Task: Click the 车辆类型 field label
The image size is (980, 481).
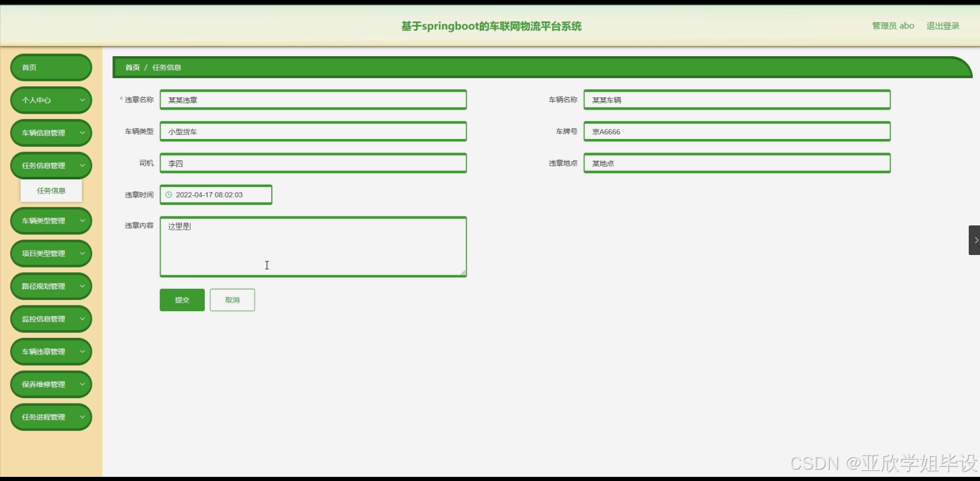Action: pyautogui.click(x=139, y=131)
